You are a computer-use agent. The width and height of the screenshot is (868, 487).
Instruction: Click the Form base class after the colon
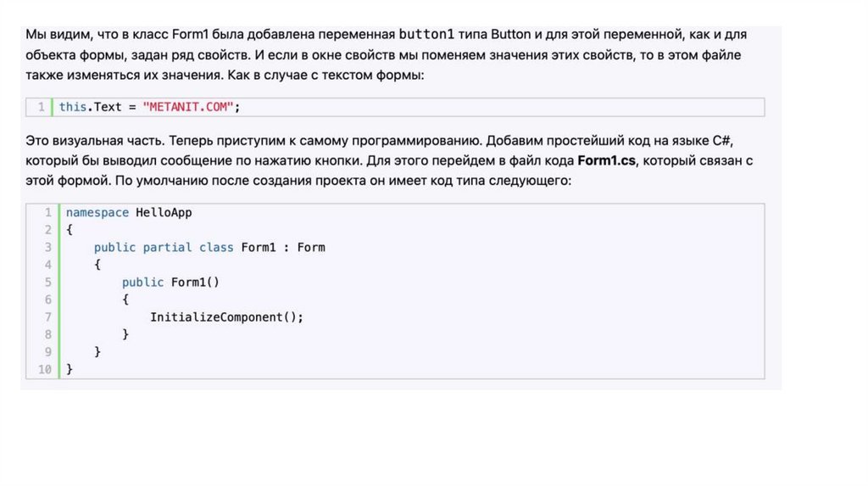[310, 248]
